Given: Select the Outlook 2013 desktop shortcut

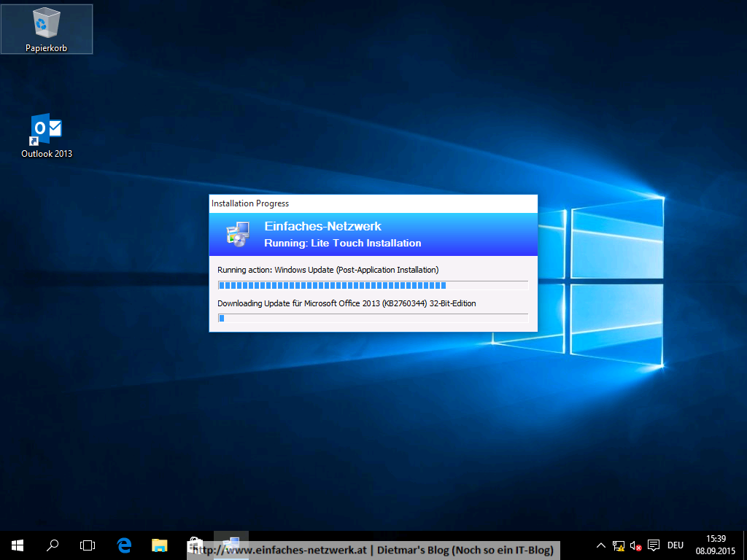Looking at the screenshot, I should [x=47, y=136].
